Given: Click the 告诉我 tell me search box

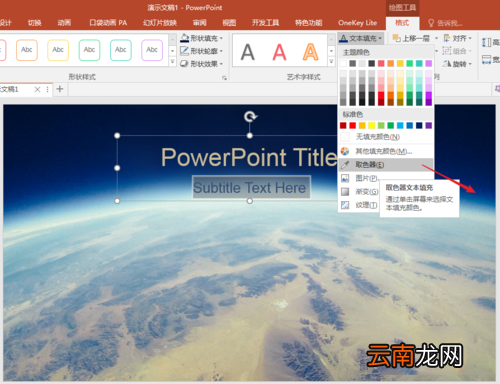Looking at the screenshot, I should click(445, 23).
